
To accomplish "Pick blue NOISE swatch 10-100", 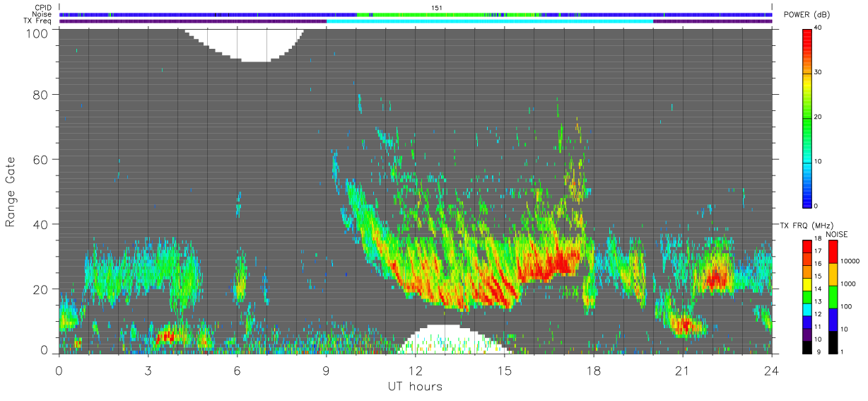I will tap(832, 319).
